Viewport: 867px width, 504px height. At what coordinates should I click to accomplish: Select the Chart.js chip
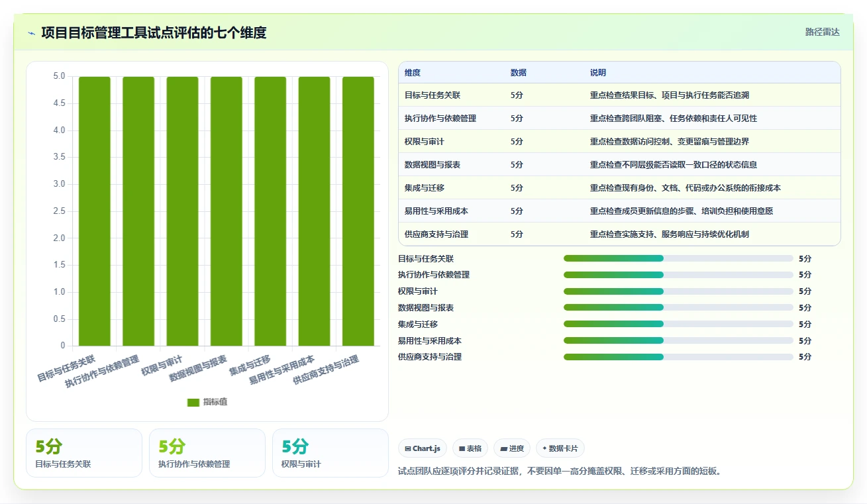coord(423,448)
